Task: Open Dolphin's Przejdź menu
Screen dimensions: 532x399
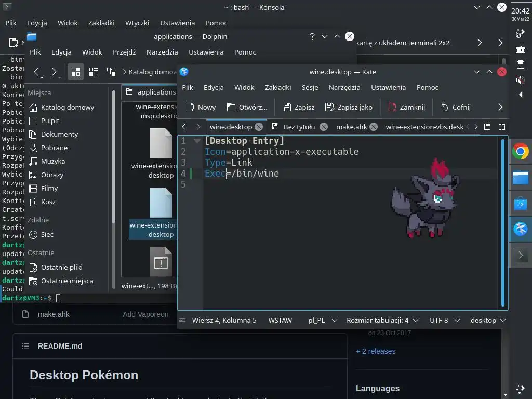Action: (x=124, y=52)
